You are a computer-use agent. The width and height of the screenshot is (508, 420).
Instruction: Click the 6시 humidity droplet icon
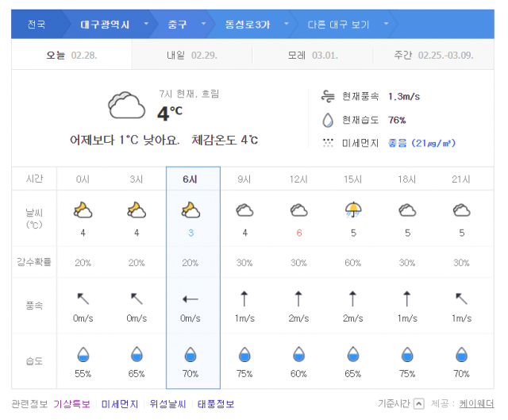tap(190, 355)
